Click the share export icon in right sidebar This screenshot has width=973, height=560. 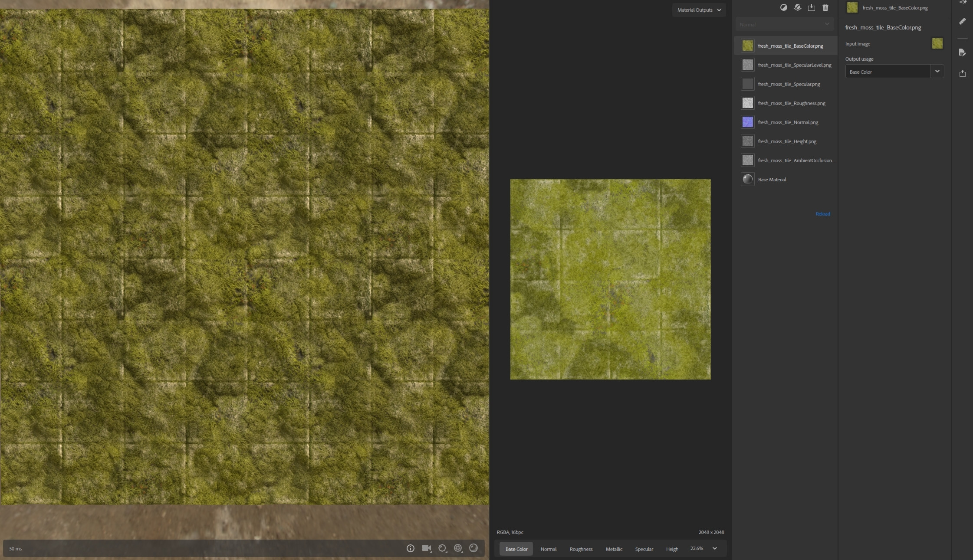click(963, 73)
